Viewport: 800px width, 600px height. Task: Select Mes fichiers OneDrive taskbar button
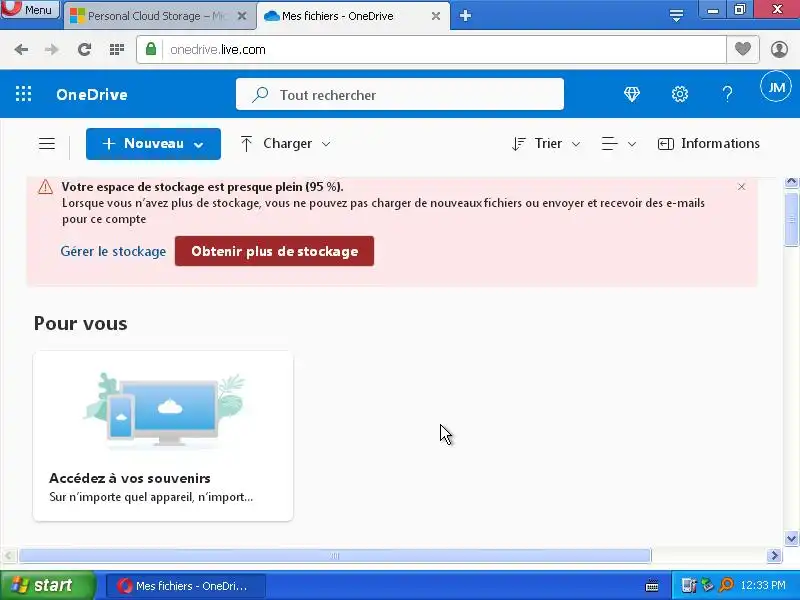[x=186, y=586]
